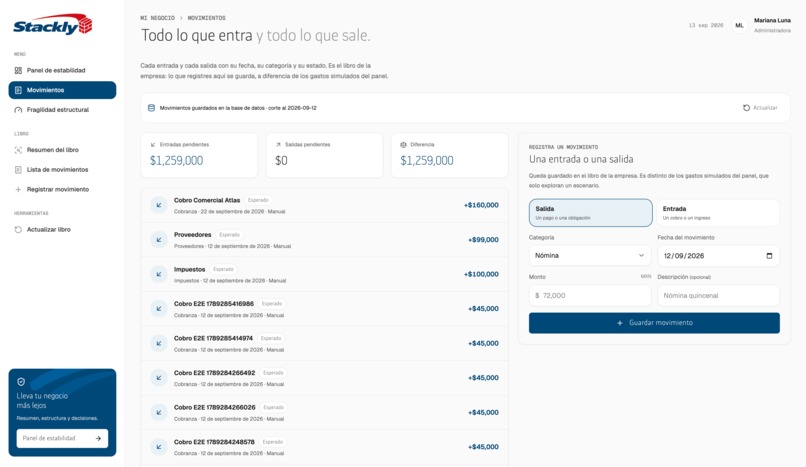Select Entrada movement type
The width and height of the screenshot is (806, 467).
(718, 213)
